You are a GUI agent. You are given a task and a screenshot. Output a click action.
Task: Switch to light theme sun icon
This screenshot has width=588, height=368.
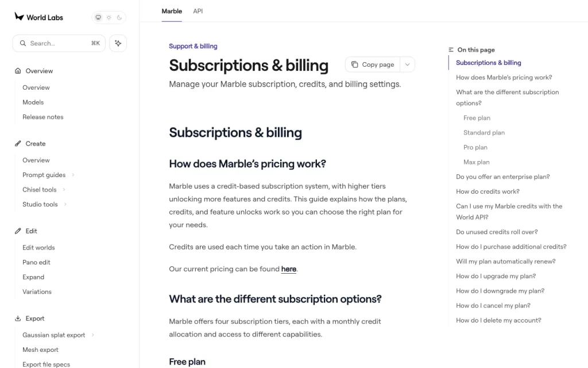[x=109, y=17]
